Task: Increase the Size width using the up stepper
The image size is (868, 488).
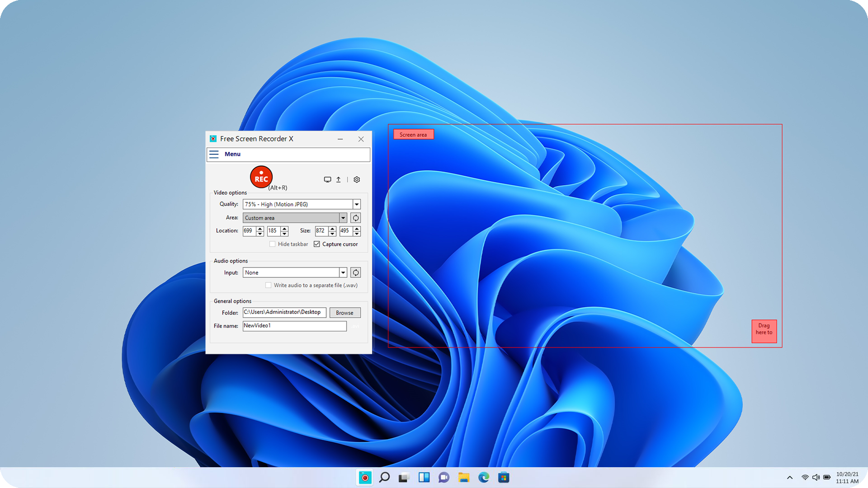Action: 333,229
